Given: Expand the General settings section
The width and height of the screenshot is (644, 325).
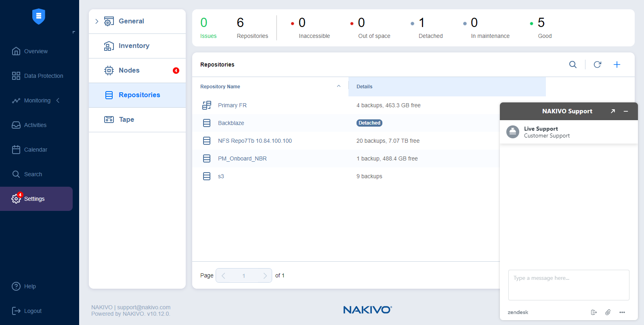Looking at the screenshot, I should tap(97, 21).
